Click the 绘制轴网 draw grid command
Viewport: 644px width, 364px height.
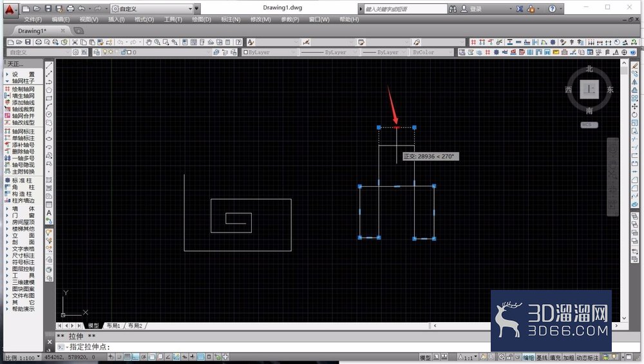19,89
